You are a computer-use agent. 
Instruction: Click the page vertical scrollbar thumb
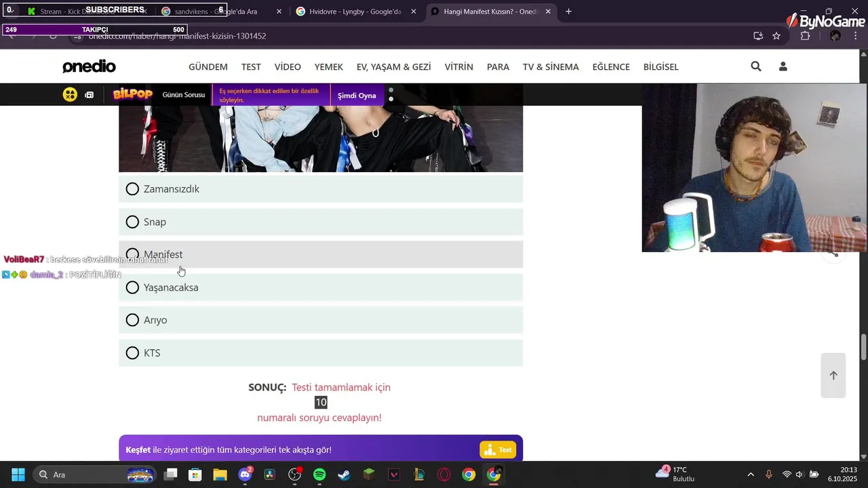(863, 347)
